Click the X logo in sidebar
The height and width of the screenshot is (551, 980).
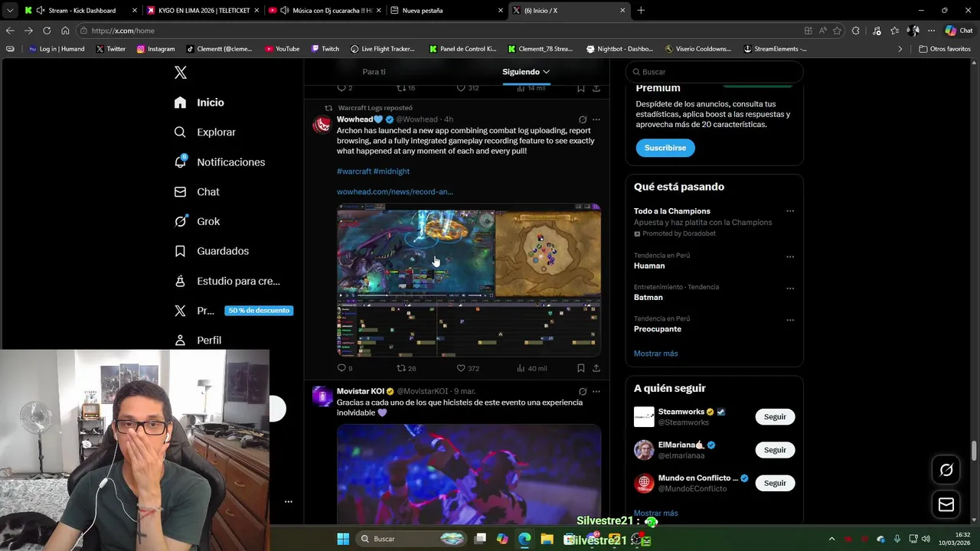pos(181,73)
